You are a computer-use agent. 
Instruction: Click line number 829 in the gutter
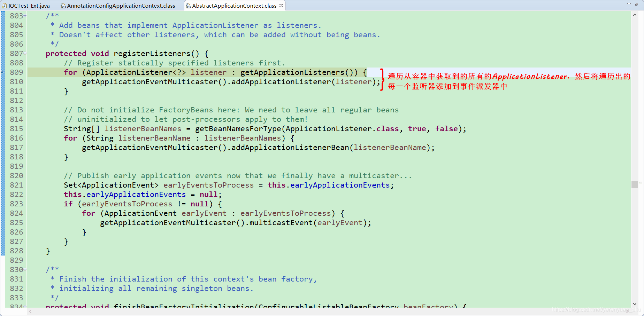16,260
